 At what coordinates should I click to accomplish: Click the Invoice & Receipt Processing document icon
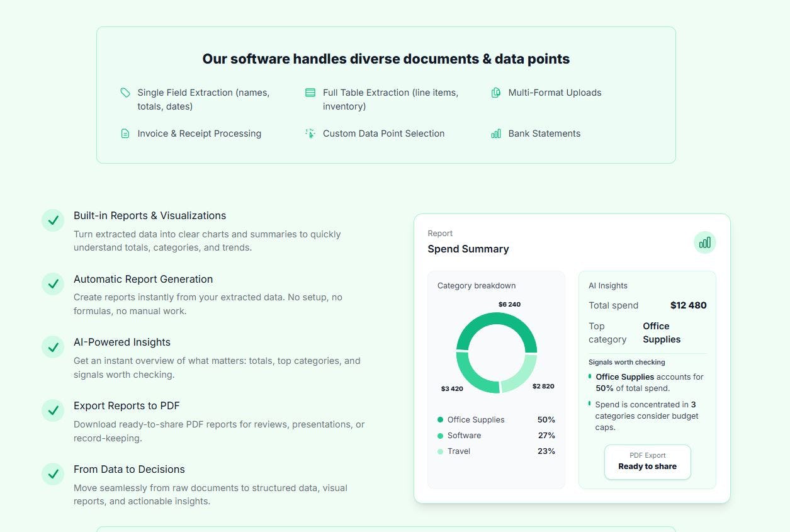pos(125,133)
